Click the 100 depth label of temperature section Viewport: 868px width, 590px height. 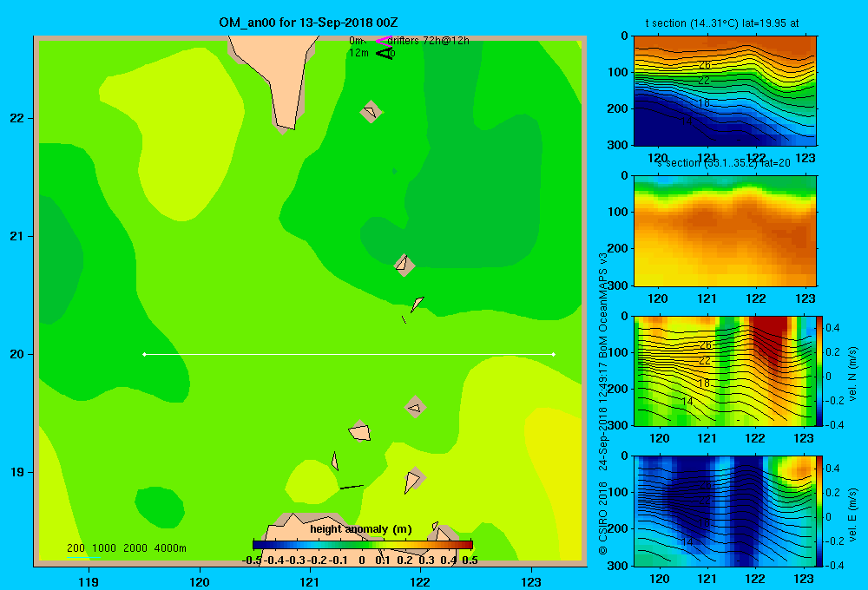(x=618, y=72)
